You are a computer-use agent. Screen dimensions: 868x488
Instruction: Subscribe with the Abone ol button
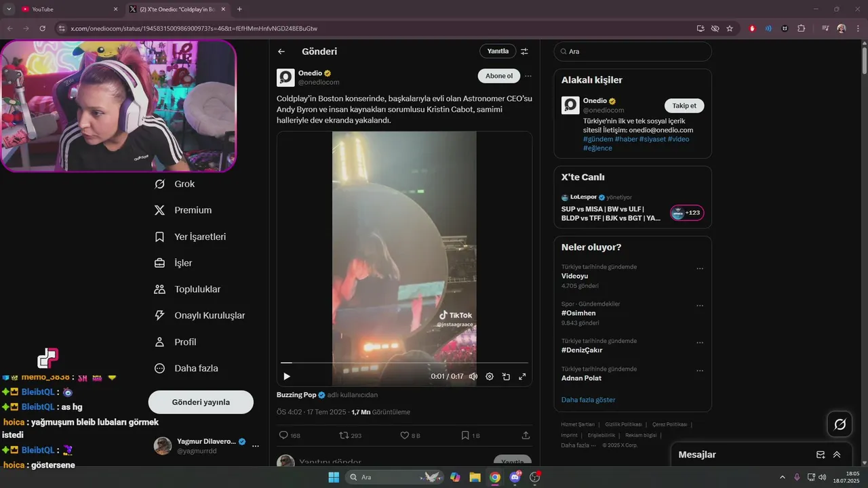(499, 76)
